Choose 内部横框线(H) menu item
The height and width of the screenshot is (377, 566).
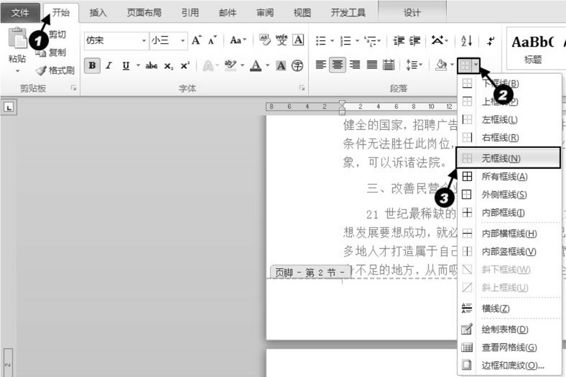(509, 234)
